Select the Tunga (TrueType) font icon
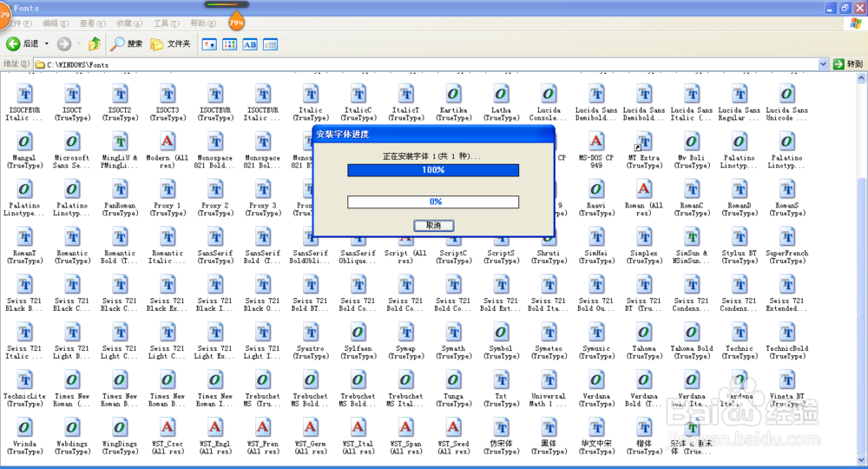Screen dimensions: 868x469 pyautogui.click(x=453, y=380)
